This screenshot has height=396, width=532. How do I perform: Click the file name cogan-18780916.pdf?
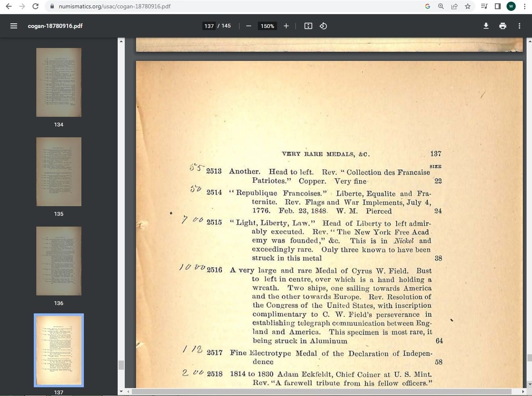[x=55, y=26]
